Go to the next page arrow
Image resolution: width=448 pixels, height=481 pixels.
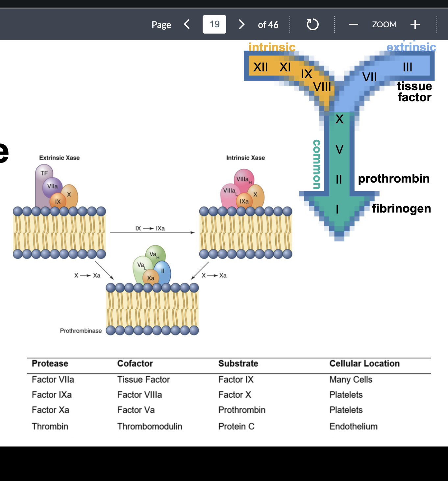click(242, 24)
